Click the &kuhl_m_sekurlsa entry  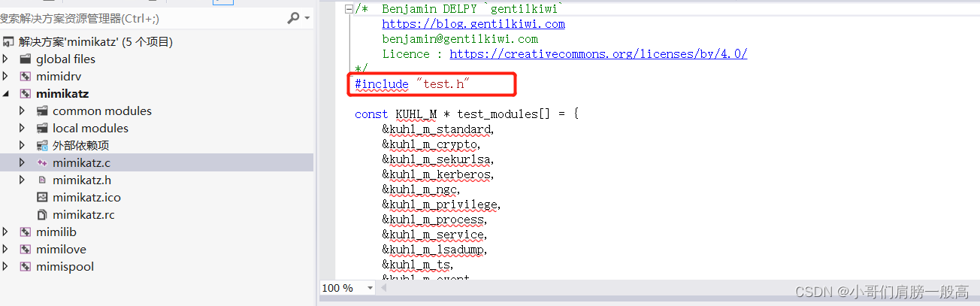438,159
